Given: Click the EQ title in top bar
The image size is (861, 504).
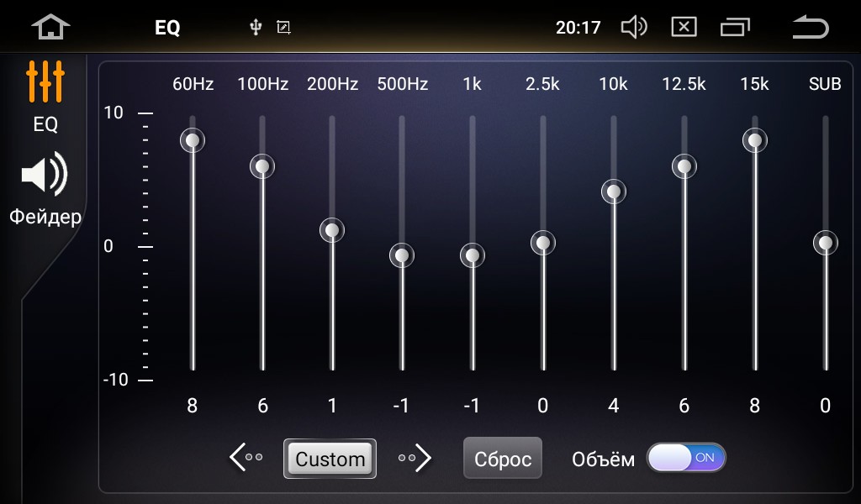Looking at the screenshot, I should [167, 28].
